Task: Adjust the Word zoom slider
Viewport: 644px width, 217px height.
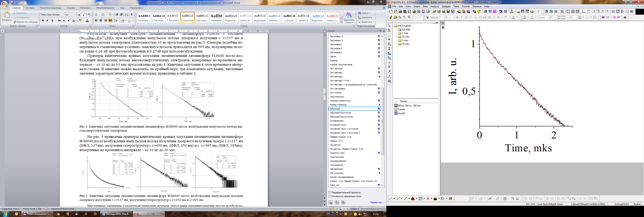Action: (372, 209)
